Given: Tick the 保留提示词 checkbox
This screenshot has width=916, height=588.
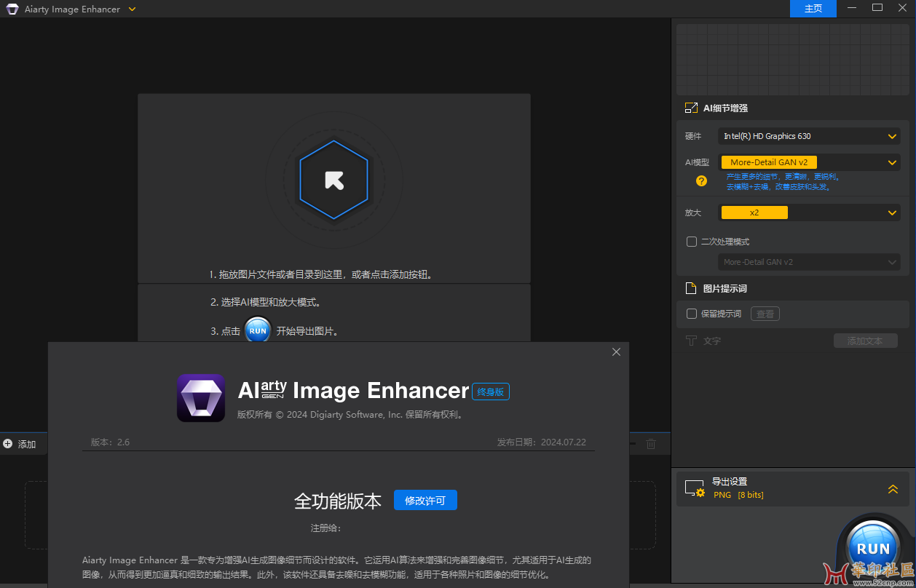Looking at the screenshot, I should click(x=692, y=314).
